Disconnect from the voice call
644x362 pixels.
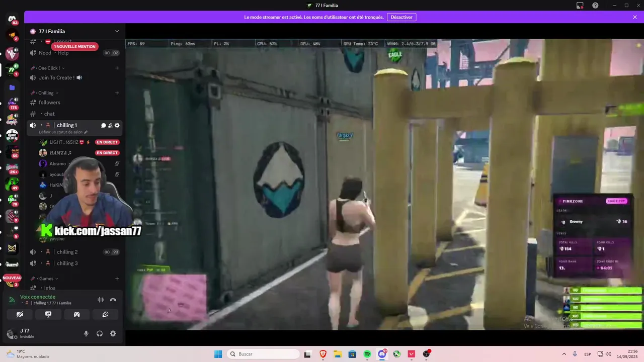coord(113,300)
